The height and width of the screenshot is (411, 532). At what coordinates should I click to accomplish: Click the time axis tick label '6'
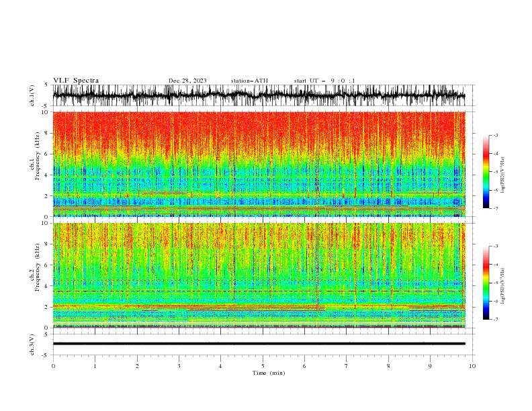point(304,366)
